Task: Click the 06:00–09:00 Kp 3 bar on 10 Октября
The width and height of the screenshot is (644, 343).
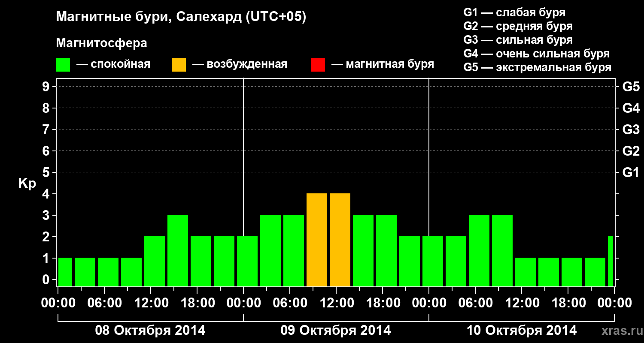Action: click(x=479, y=251)
